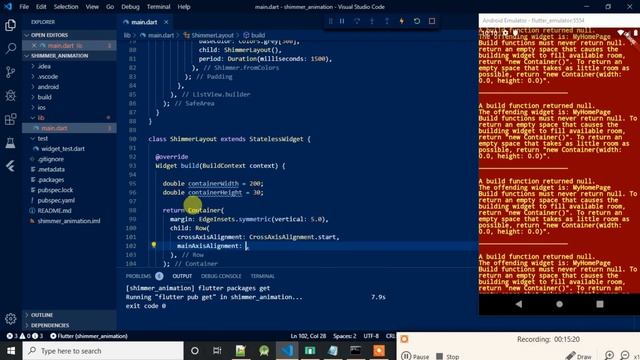The width and height of the screenshot is (640, 360).
Task: Tap the emulator Home navigation button
Action: click(559, 304)
